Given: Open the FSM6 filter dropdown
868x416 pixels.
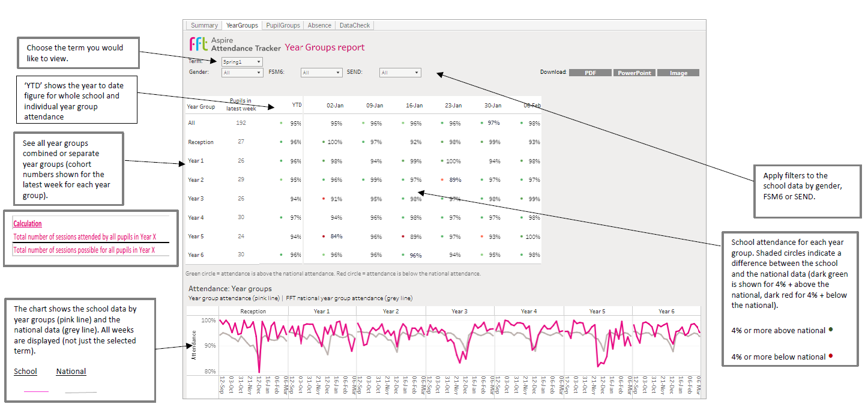Looking at the screenshot, I should [321, 73].
